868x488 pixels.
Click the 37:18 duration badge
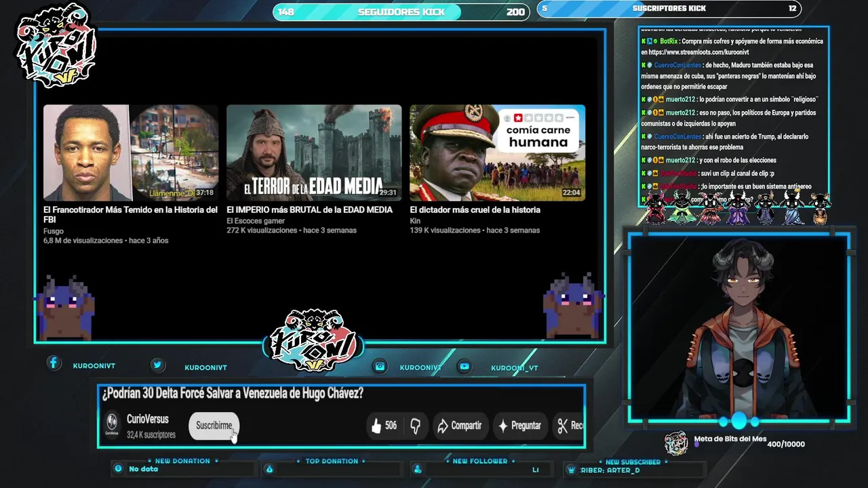point(204,192)
